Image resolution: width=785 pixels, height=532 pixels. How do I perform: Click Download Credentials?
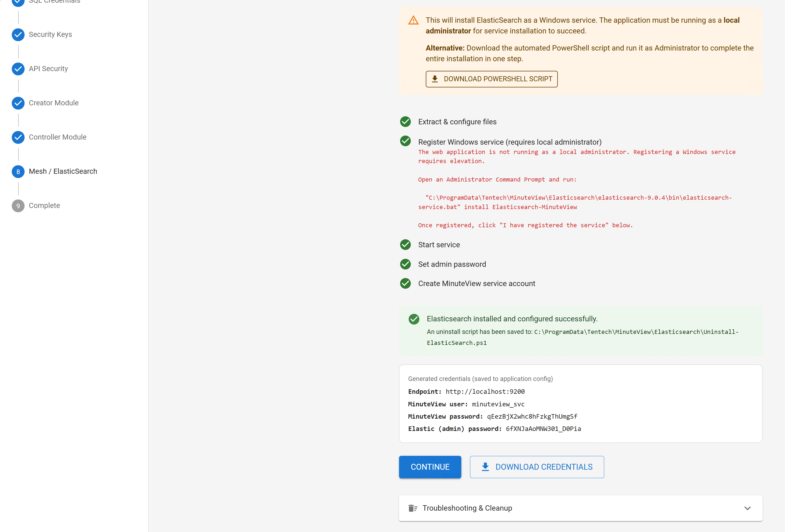[537, 467]
